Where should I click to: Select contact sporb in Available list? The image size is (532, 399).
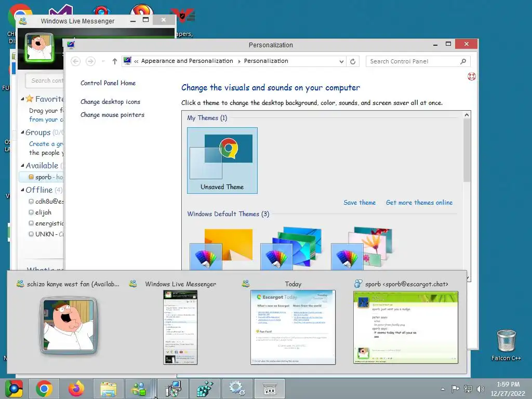42,177
